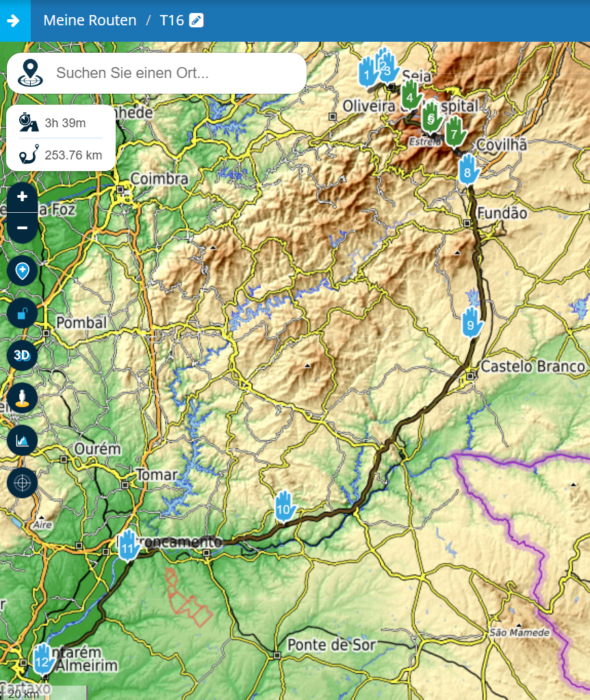Switch to 3D map view

22,355
